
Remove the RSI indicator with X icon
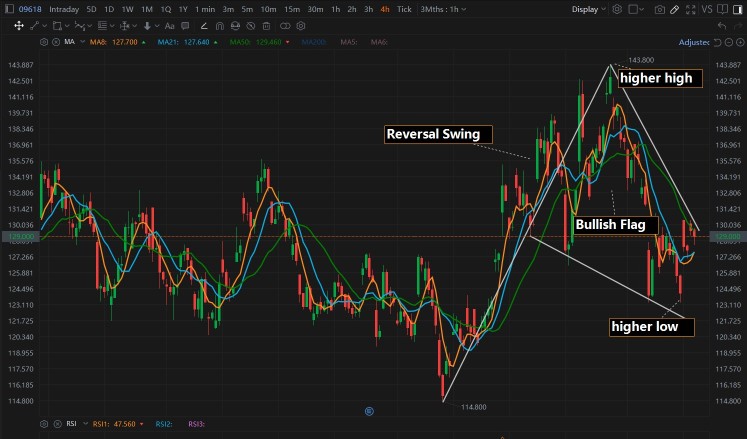(58, 424)
